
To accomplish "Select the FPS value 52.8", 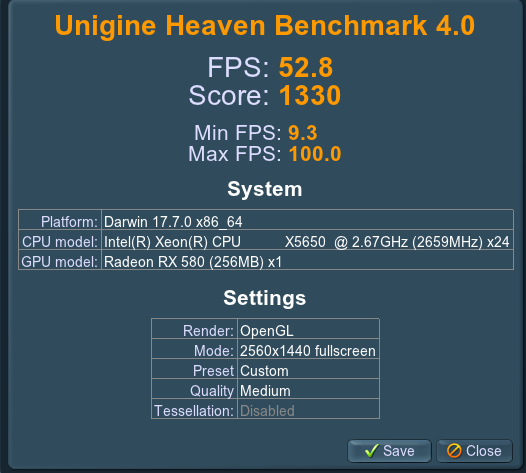I will click(x=306, y=67).
